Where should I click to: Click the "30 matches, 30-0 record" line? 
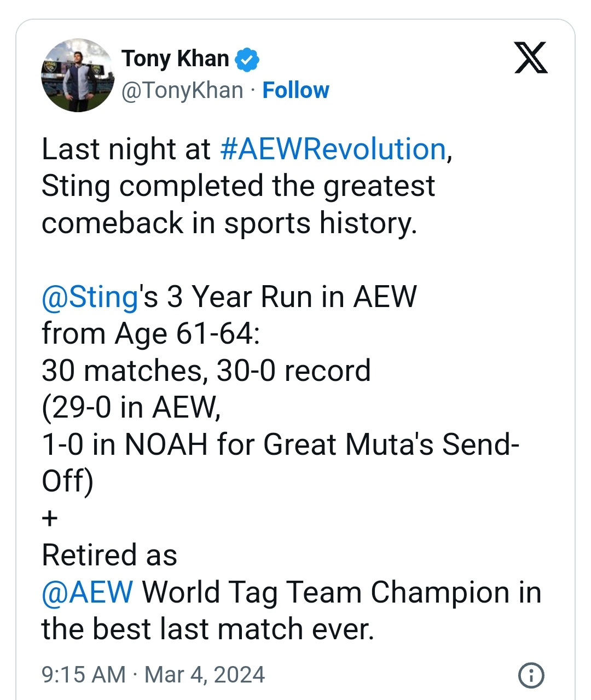[206, 371]
